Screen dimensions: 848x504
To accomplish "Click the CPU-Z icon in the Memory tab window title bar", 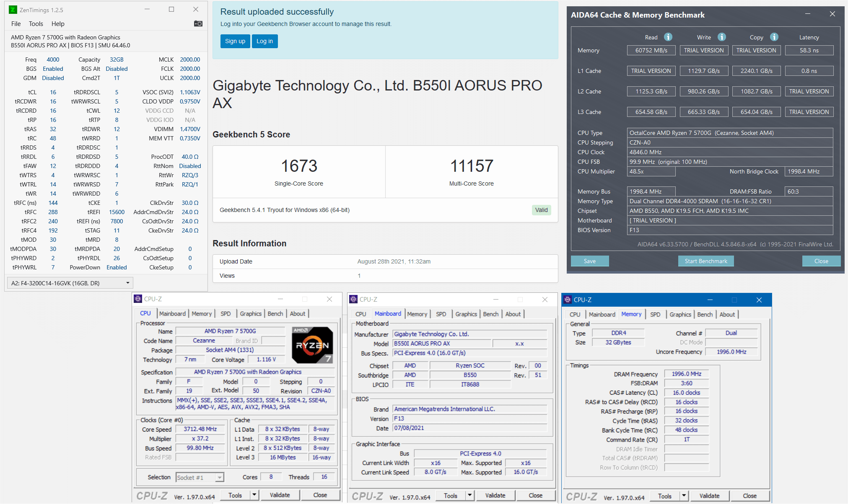I will [x=568, y=300].
